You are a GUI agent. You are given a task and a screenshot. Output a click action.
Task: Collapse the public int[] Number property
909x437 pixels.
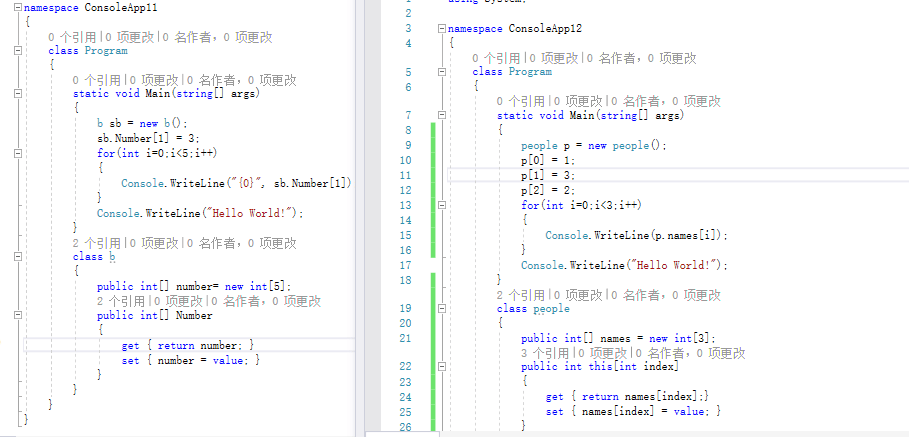[17, 315]
